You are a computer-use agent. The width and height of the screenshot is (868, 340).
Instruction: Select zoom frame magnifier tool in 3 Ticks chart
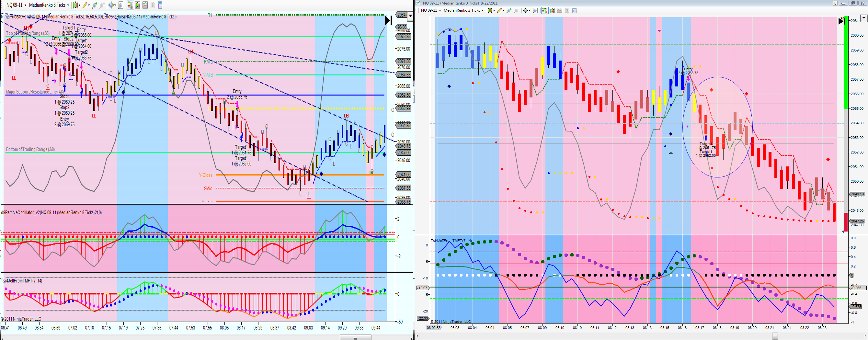[535, 10]
